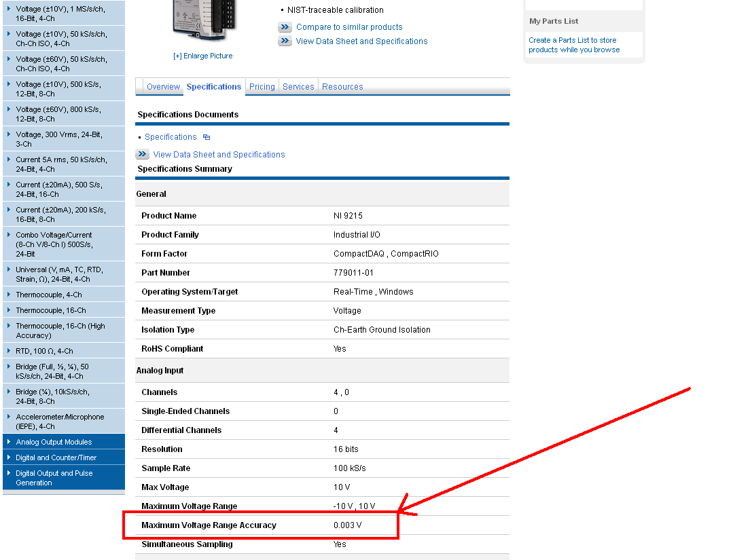Select RTD, 100 Ω, 4-Ch item

coord(64,351)
